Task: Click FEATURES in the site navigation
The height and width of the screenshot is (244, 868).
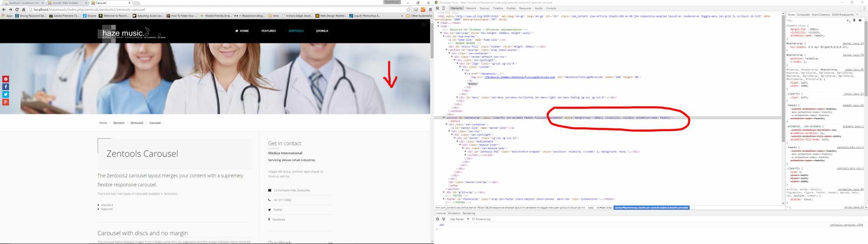Action: click(269, 31)
